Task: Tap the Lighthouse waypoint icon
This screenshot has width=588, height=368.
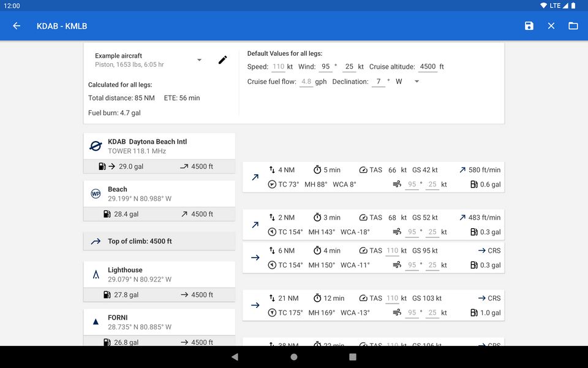Action: pyautogui.click(x=96, y=275)
